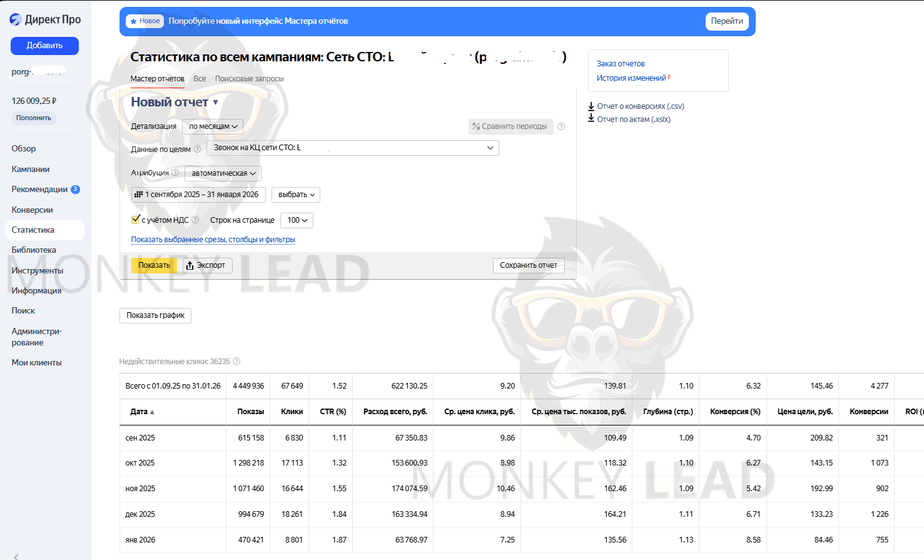Viewport: 924px width, 560px height.
Task: Click the help icon next to с учётом НДС
Action: pos(195,220)
